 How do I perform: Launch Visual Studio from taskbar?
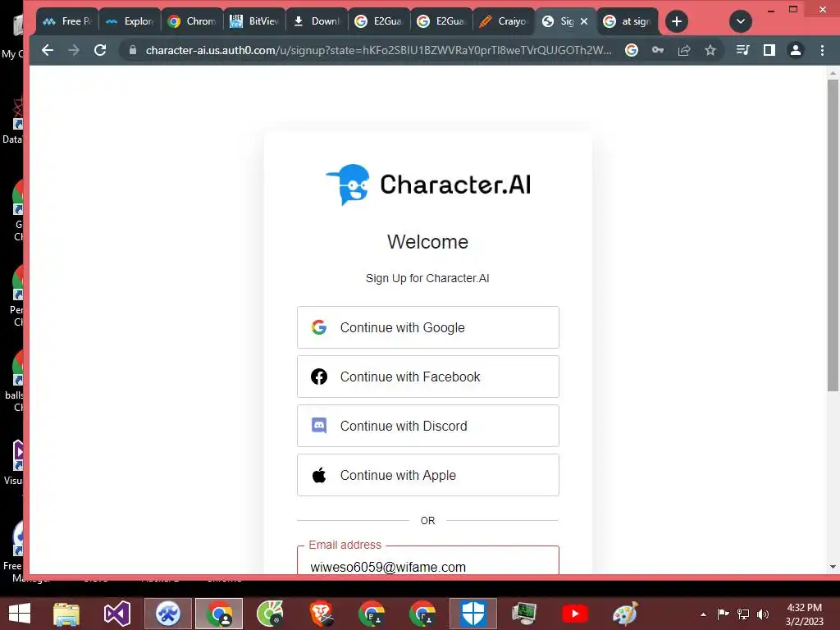116,614
